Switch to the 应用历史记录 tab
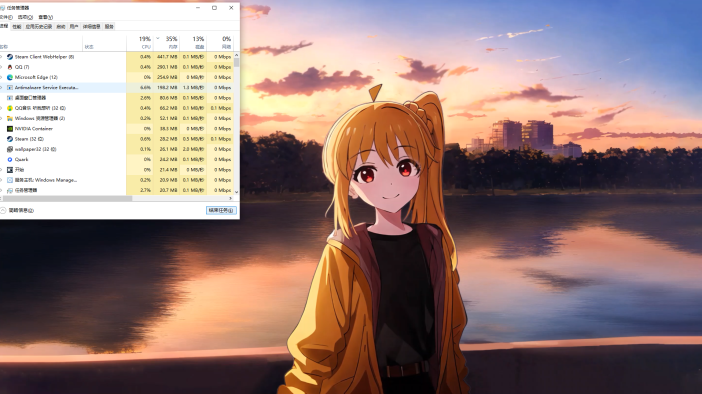This screenshot has height=394, width=702. click(39, 27)
